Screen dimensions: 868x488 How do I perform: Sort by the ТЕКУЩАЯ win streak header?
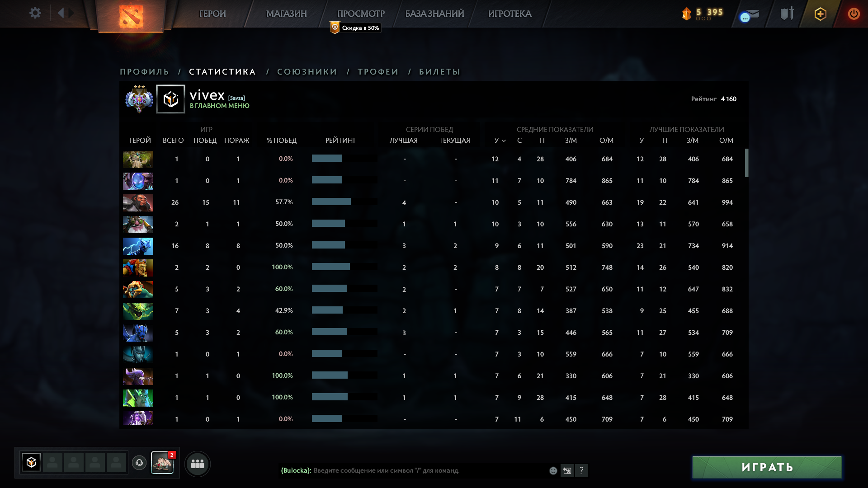pos(455,141)
